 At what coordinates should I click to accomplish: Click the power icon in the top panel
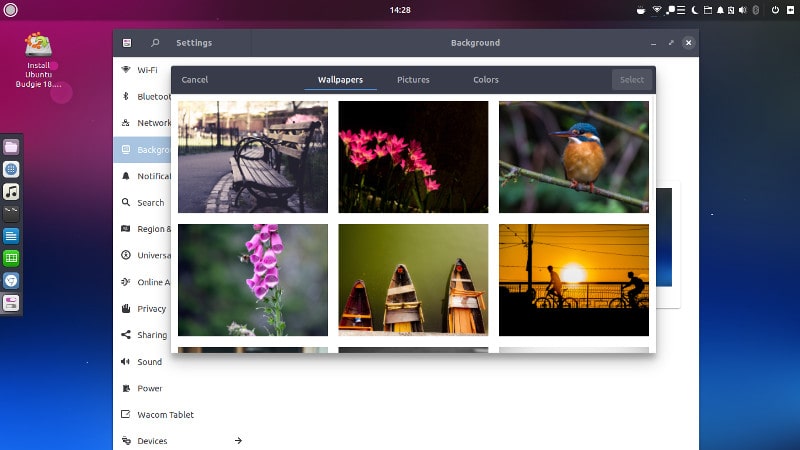coord(775,10)
